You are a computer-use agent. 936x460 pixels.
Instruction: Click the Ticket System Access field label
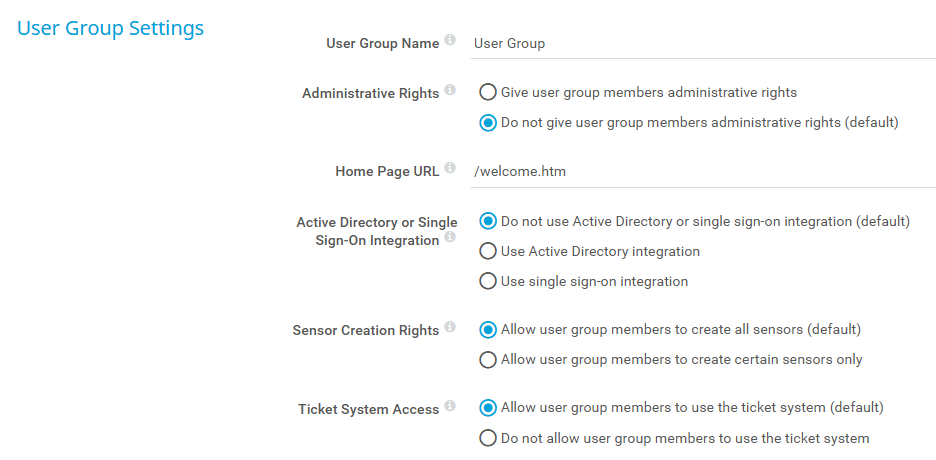(368, 409)
